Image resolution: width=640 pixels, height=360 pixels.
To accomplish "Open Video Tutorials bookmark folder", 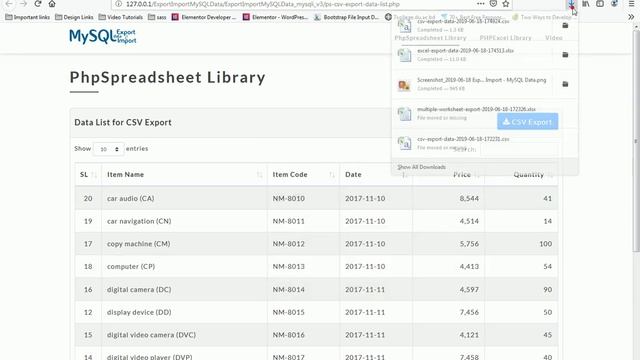I will [121, 17].
